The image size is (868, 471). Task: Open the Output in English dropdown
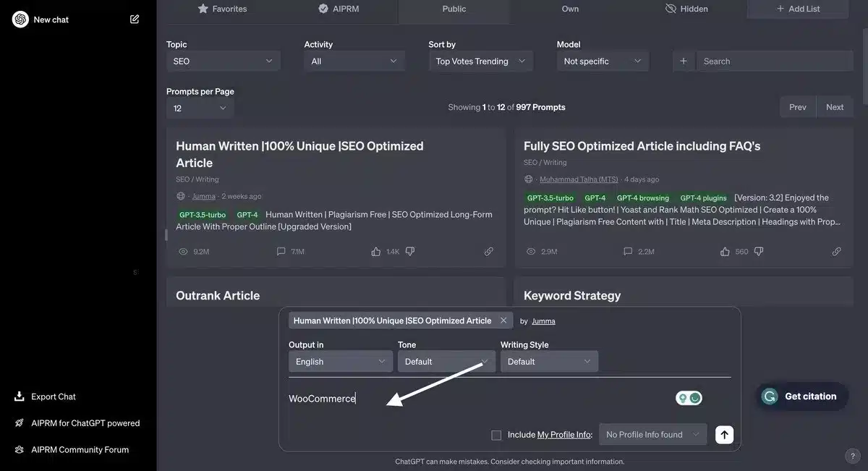341,362
